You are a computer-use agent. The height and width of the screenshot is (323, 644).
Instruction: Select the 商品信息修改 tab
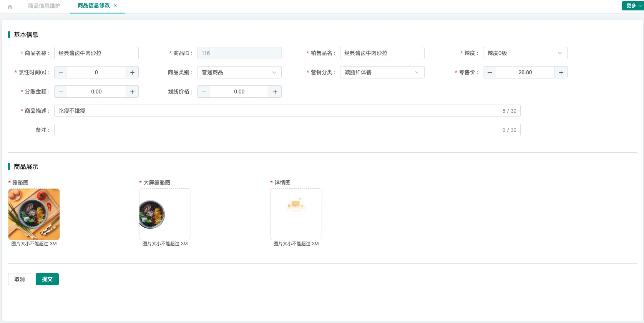[93, 5]
